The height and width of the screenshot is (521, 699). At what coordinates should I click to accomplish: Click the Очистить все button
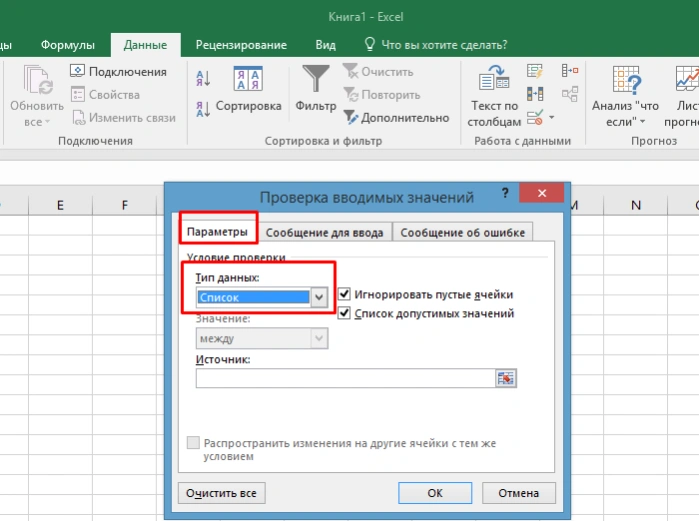[x=222, y=493]
